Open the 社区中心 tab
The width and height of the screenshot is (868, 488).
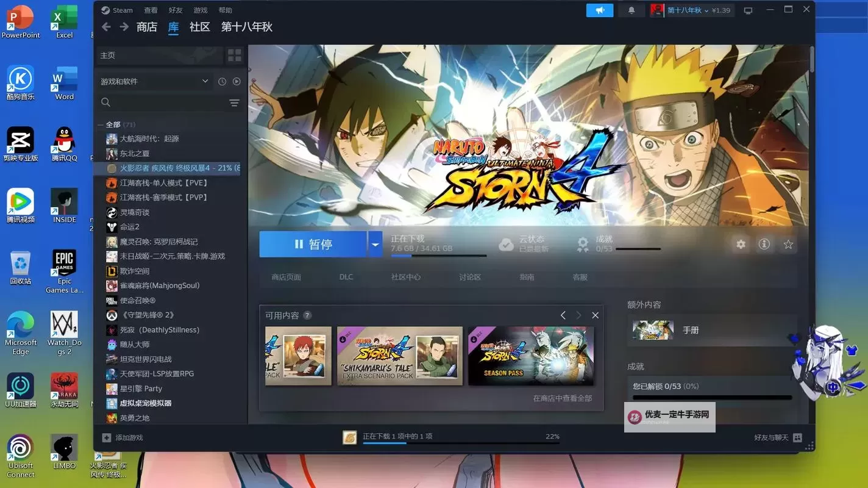click(x=406, y=278)
